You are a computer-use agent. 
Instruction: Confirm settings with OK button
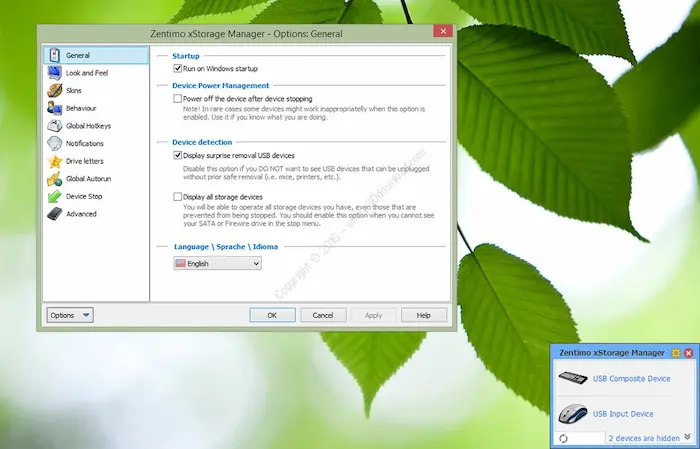(272, 315)
